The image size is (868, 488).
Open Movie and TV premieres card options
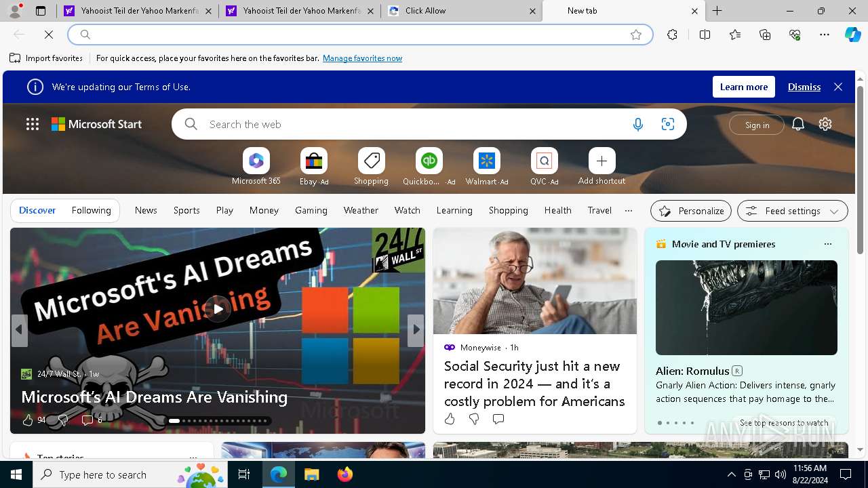[827, 244]
